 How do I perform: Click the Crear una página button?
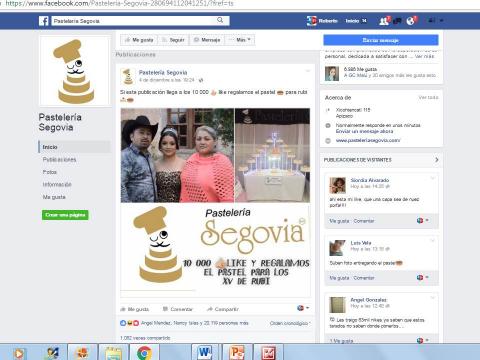point(65,215)
